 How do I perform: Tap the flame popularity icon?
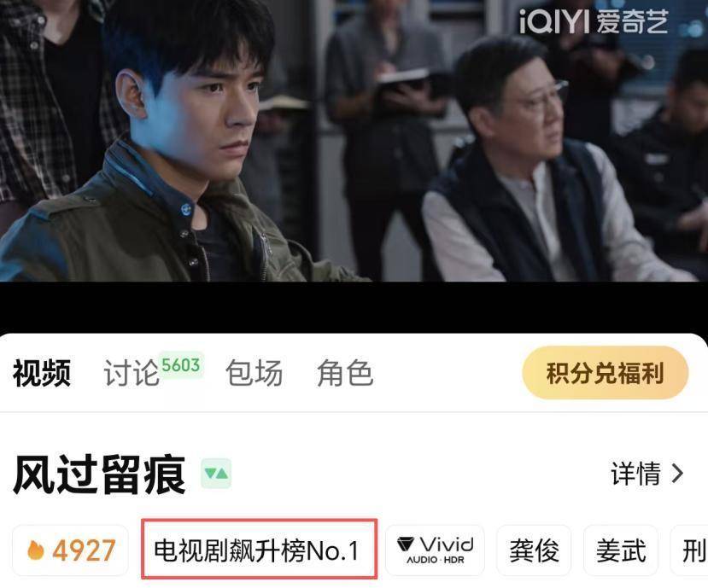click(36, 550)
